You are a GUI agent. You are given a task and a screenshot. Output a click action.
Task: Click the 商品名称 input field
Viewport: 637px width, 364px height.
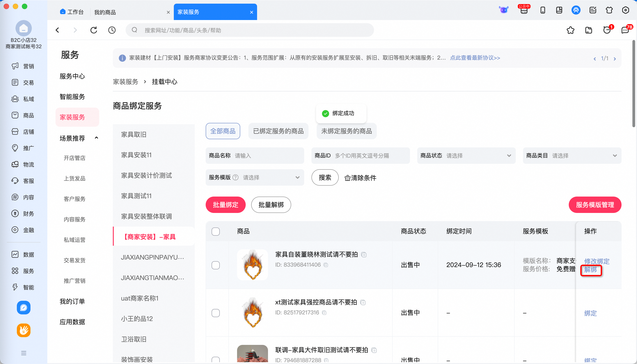click(255, 156)
